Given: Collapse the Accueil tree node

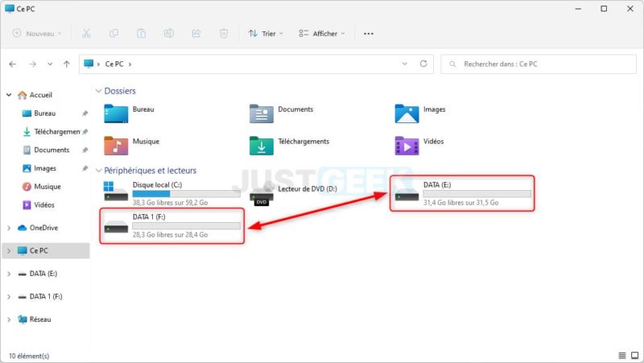Looking at the screenshot, I should pos(9,95).
